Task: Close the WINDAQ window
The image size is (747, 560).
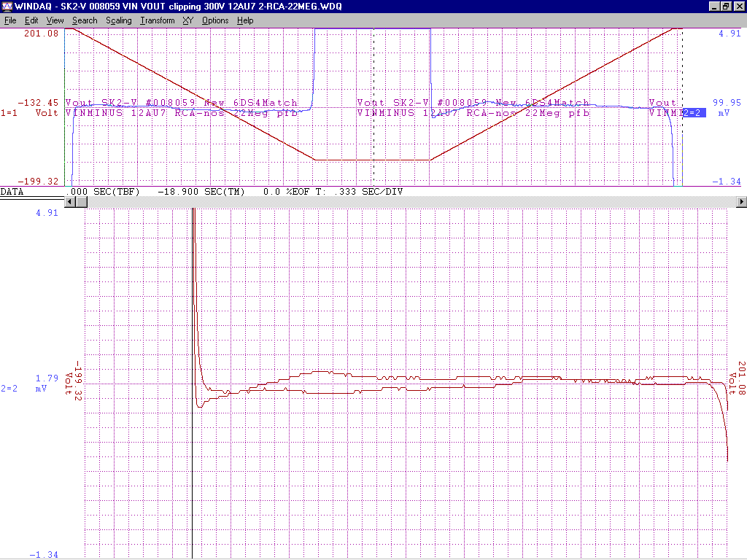Action: (738, 7)
